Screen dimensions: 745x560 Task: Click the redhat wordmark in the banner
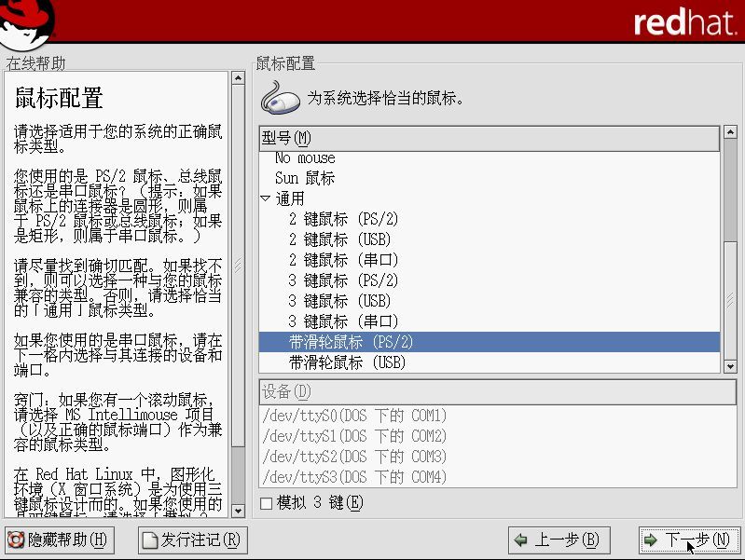684,22
